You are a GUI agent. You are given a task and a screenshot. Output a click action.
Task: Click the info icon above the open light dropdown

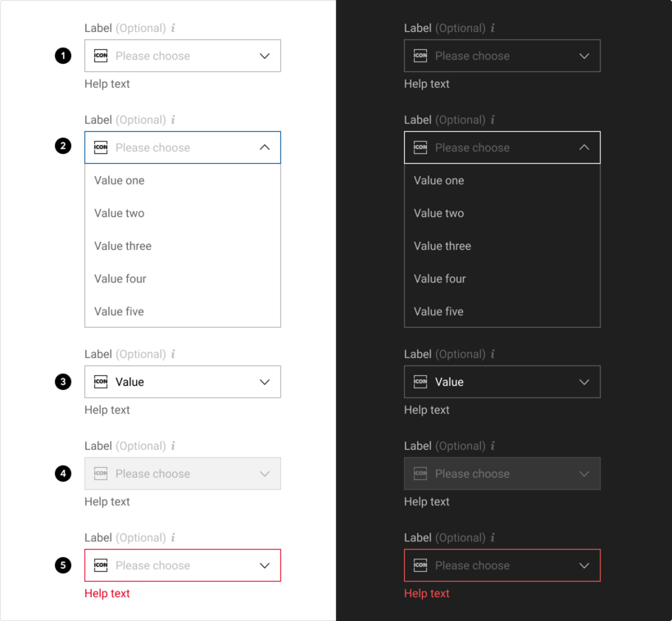(173, 120)
